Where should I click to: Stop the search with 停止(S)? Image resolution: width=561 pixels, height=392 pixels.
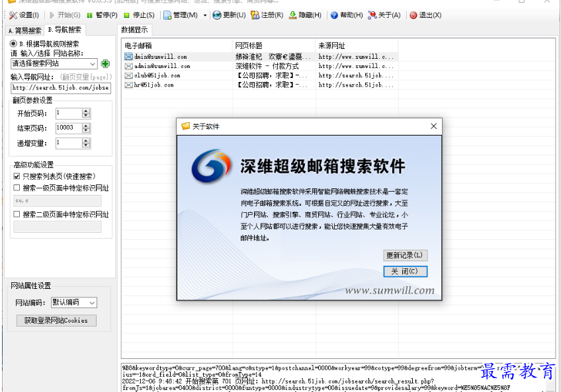point(139,15)
